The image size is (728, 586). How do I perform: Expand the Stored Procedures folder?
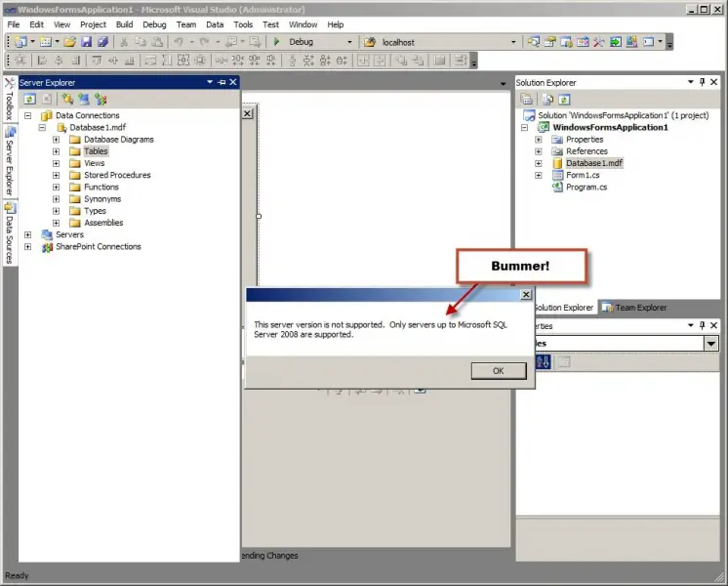tap(57, 175)
